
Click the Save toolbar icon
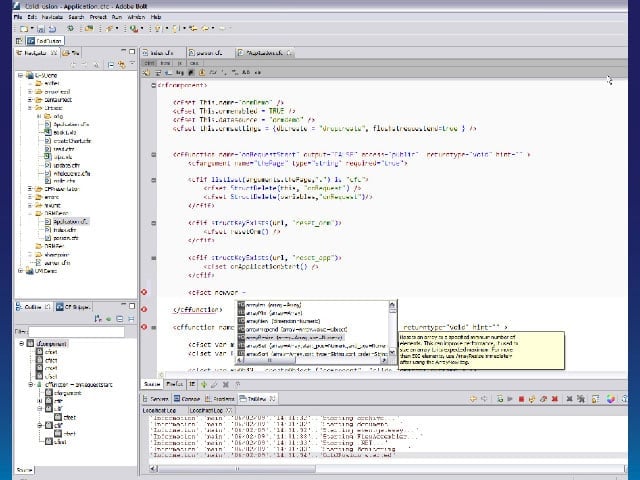[x=41, y=29]
